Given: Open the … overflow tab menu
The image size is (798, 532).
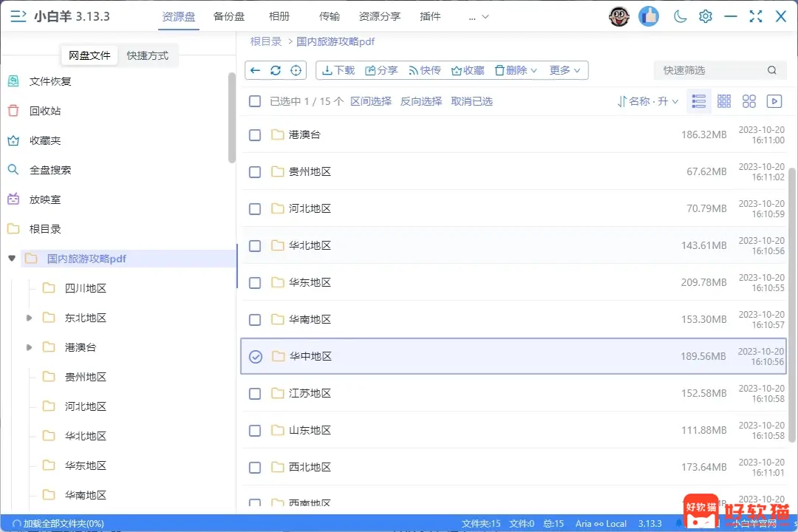Looking at the screenshot, I should click(x=478, y=17).
